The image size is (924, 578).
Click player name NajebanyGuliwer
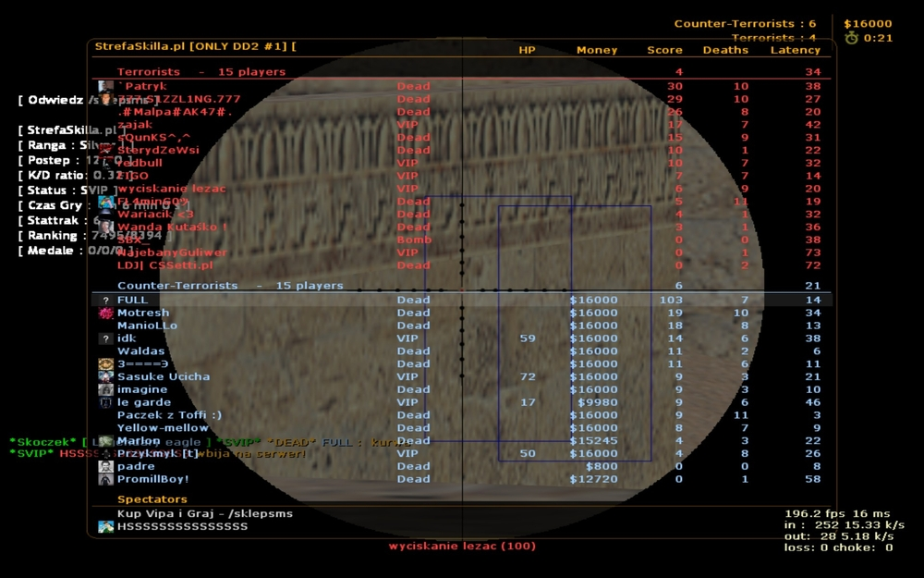(x=172, y=252)
